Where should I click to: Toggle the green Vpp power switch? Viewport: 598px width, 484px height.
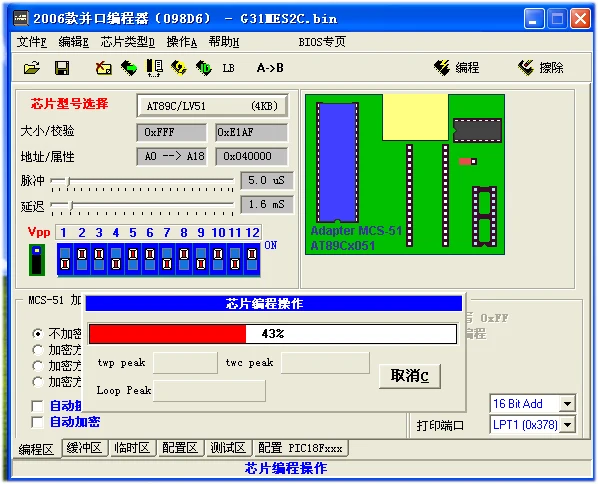coord(37,260)
